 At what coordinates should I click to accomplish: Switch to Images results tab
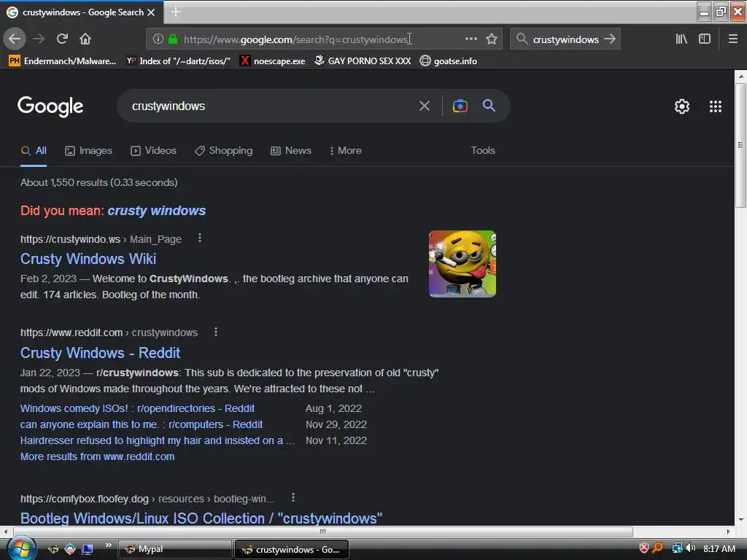click(88, 150)
